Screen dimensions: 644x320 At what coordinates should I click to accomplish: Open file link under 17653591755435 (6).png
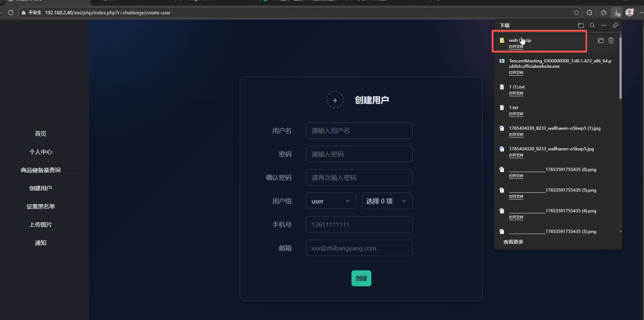pyautogui.click(x=516, y=176)
